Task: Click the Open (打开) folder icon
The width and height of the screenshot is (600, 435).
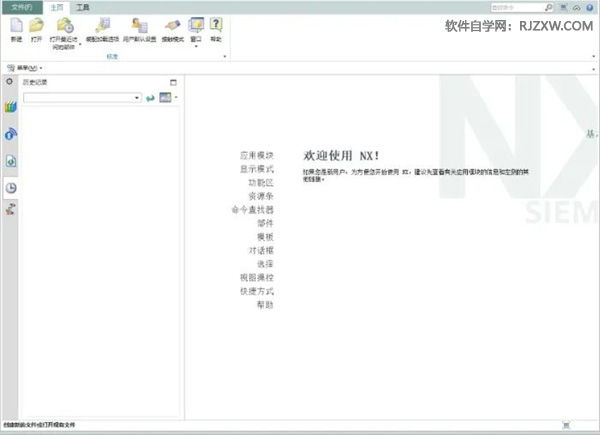Action: [x=36, y=25]
